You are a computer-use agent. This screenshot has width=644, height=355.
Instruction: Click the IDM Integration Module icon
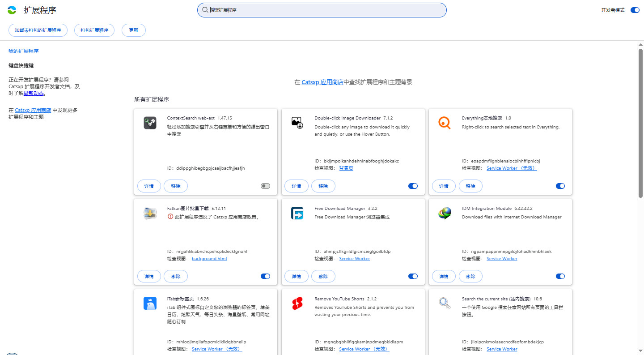(445, 213)
